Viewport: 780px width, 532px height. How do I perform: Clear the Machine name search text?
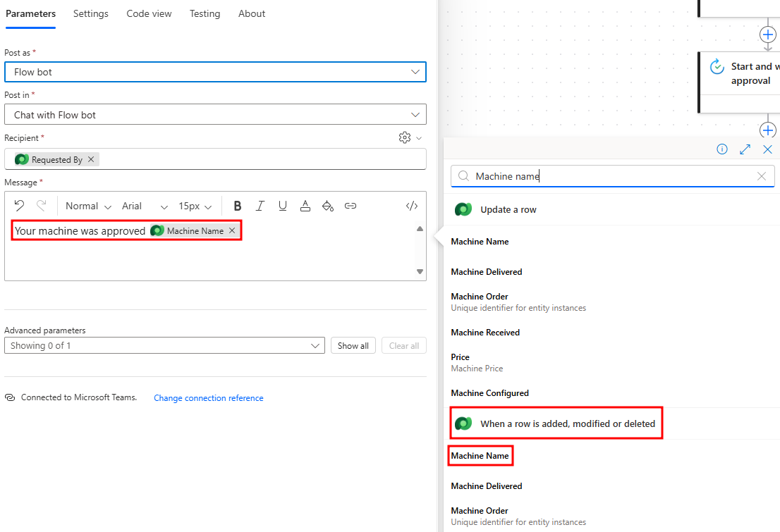click(761, 176)
